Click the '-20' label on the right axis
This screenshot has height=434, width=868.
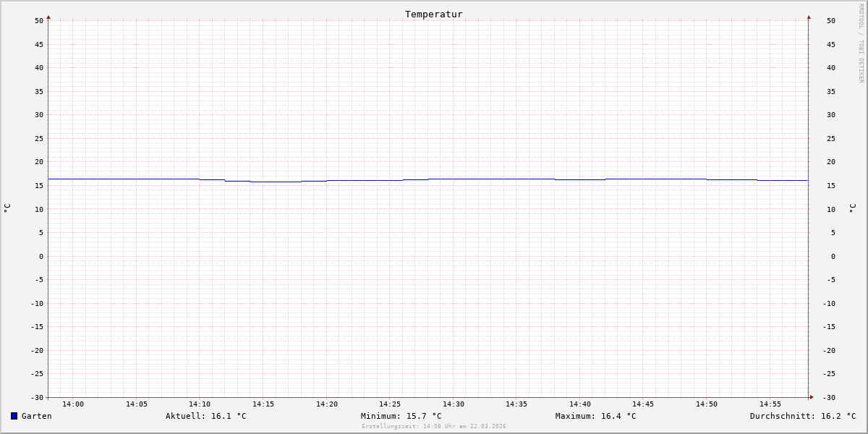829,351
